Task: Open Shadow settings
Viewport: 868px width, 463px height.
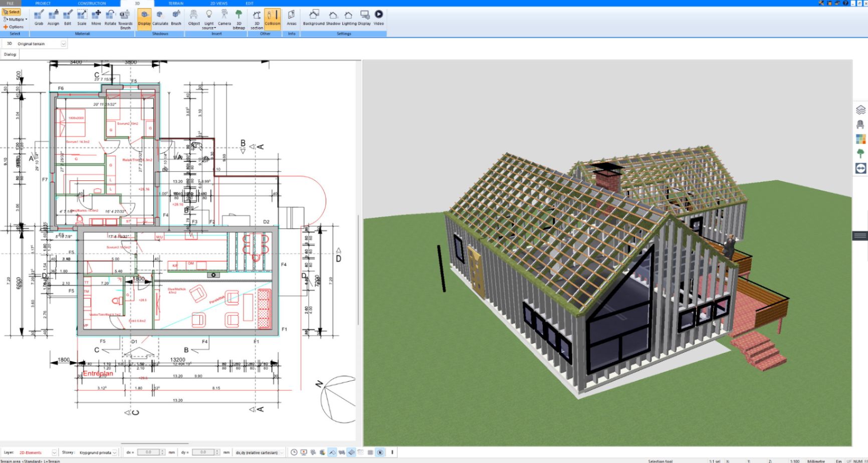Action: (333, 18)
